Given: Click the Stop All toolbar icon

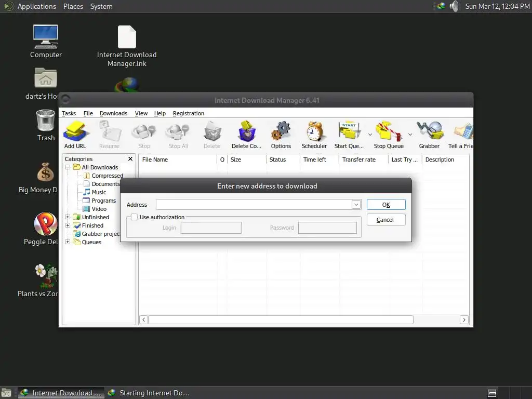Looking at the screenshot, I should [x=178, y=131].
